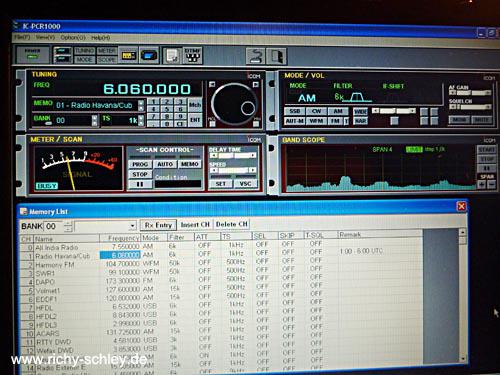Image resolution: width=500 pixels, height=375 pixels.
Task: Adjust the SQUELCH slider
Action: 470,107
